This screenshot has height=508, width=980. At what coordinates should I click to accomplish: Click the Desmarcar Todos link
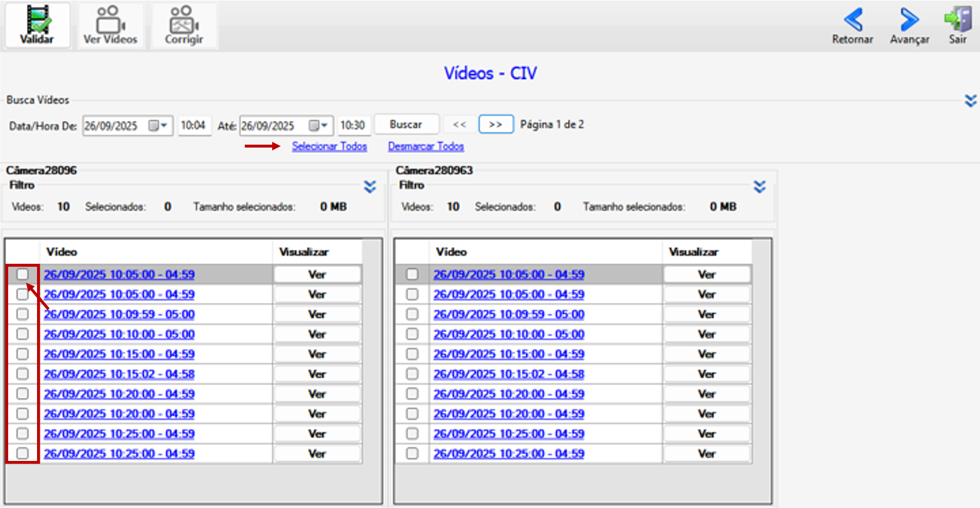click(x=426, y=146)
